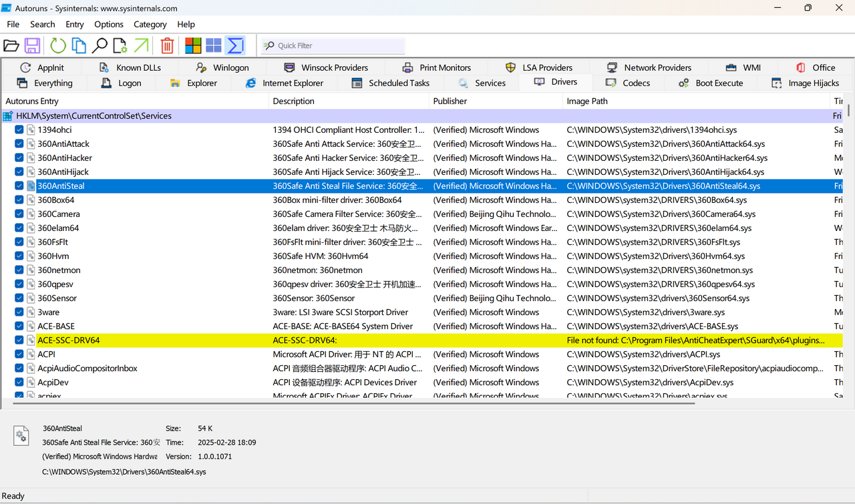The height and width of the screenshot is (504, 855).
Task: Switch to the Known DLLs tab
Action: coord(130,67)
